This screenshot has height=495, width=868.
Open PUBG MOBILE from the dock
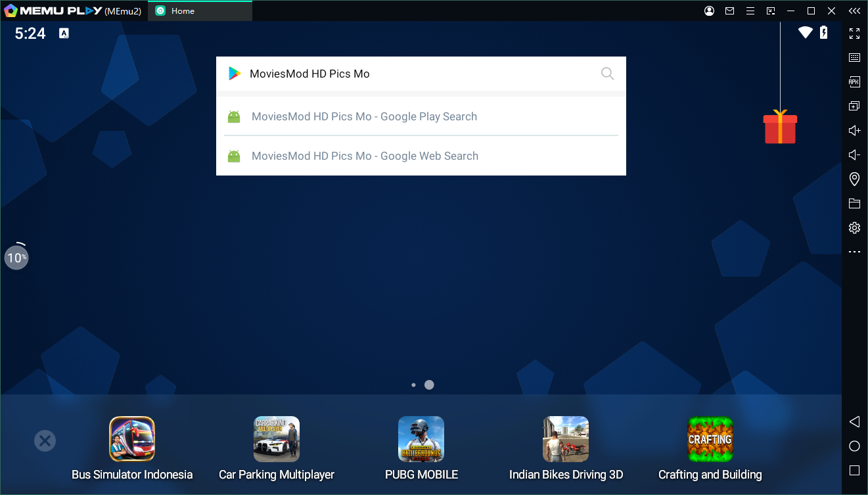421,439
